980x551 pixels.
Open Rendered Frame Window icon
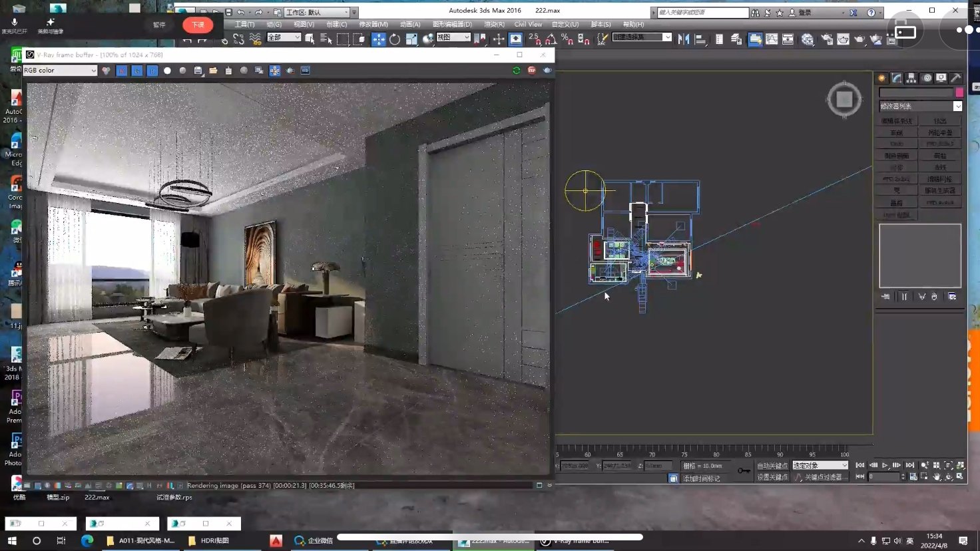tap(844, 39)
